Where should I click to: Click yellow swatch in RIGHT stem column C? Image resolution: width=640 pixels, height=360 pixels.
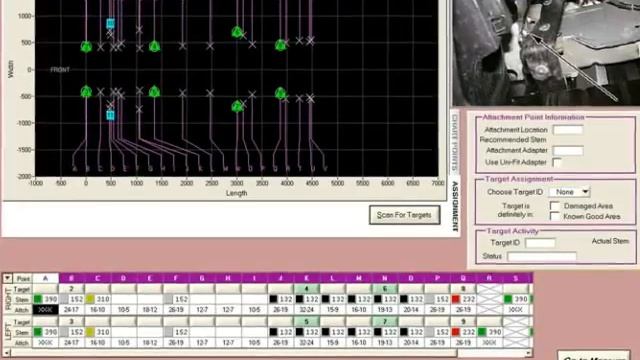point(90,299)
